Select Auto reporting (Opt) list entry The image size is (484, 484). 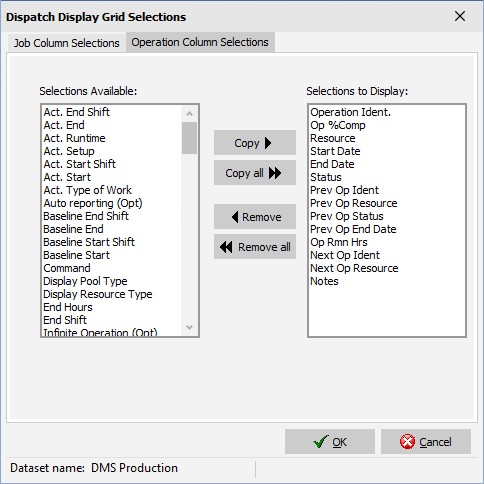(93, 203)
